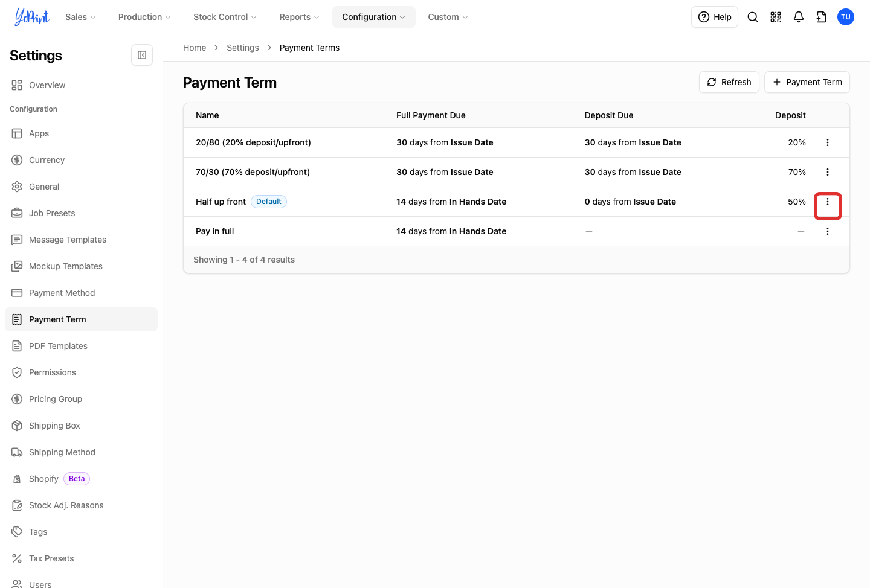Image resolution: width=870 pixels, height=588 pixels.
Task: Open the Overview settings page
Action: (x=81, y=85)
